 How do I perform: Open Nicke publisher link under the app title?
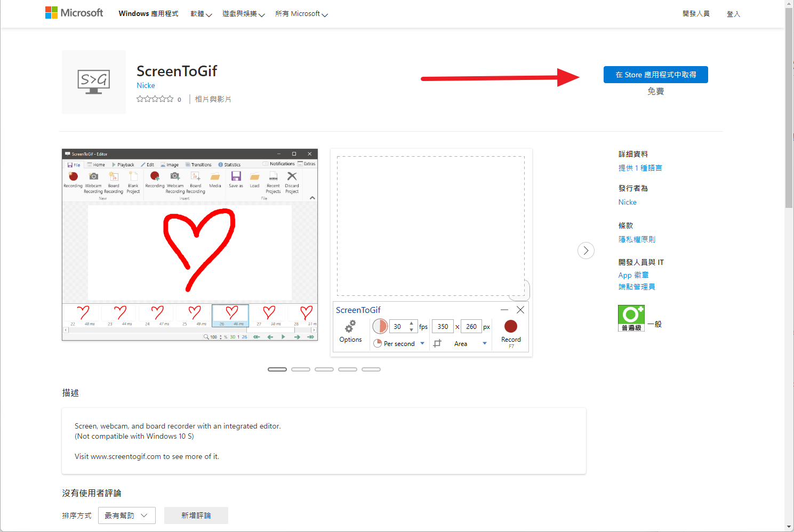(x=146, y=85)
